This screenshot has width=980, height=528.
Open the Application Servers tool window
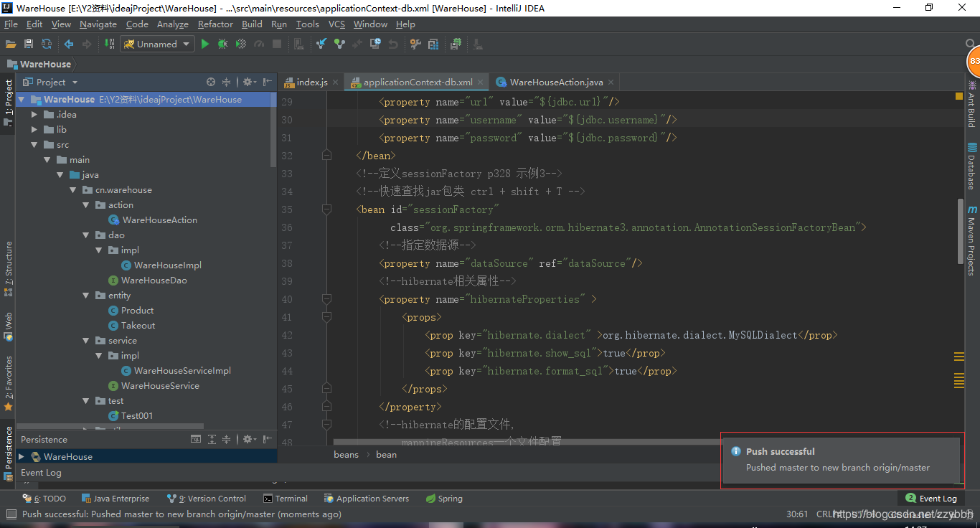click(x=367, y=499)
